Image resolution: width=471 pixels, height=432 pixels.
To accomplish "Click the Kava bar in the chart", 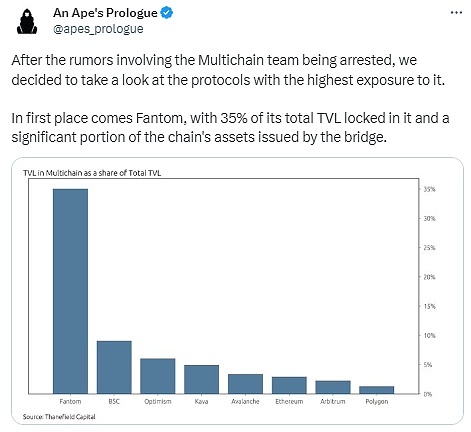I will (x=201, y=379).
